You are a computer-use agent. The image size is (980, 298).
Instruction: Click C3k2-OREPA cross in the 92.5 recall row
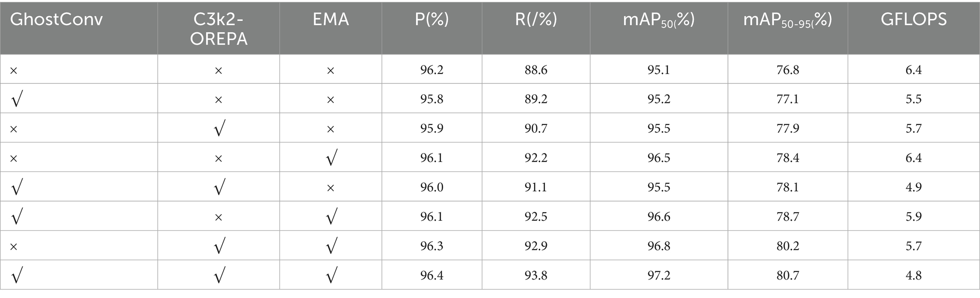(x=218, y=217)
